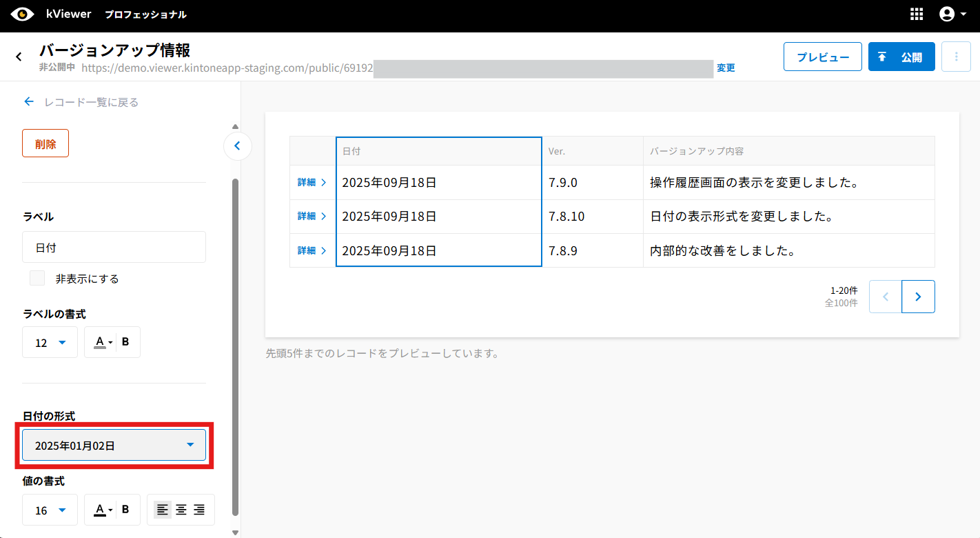This screenshot has width=980, height=538.
Task: Return via レコード一覧に戻る link
Action: 81,102
